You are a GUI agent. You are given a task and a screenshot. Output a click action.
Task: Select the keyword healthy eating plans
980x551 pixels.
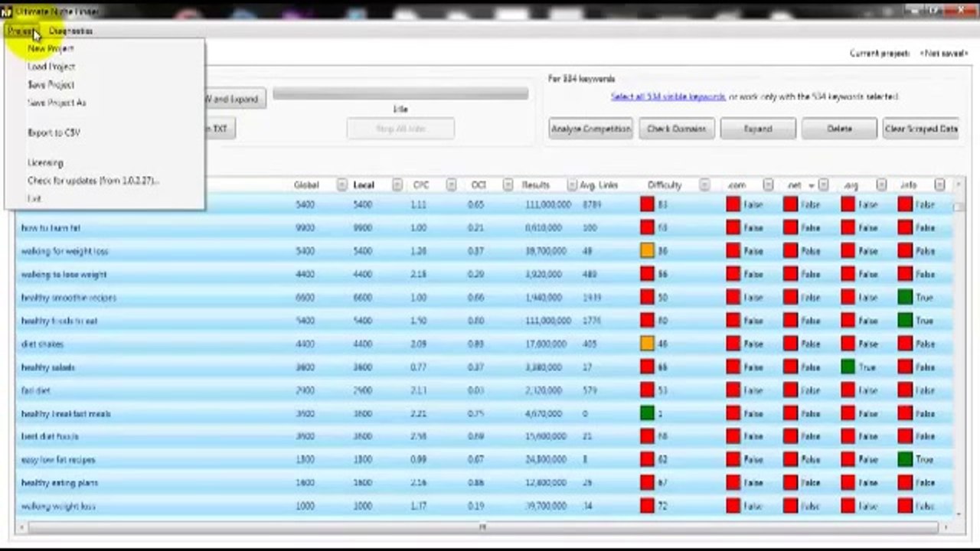[60, 483]
